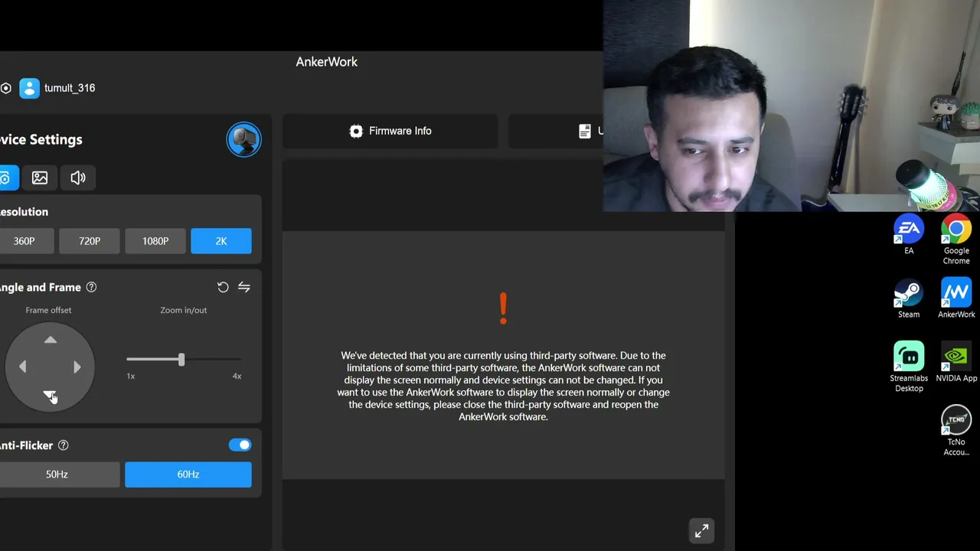Switch to the audio settings tab
Image resolution: width=980 pixels, height=551 pixels.
(78, 178)
